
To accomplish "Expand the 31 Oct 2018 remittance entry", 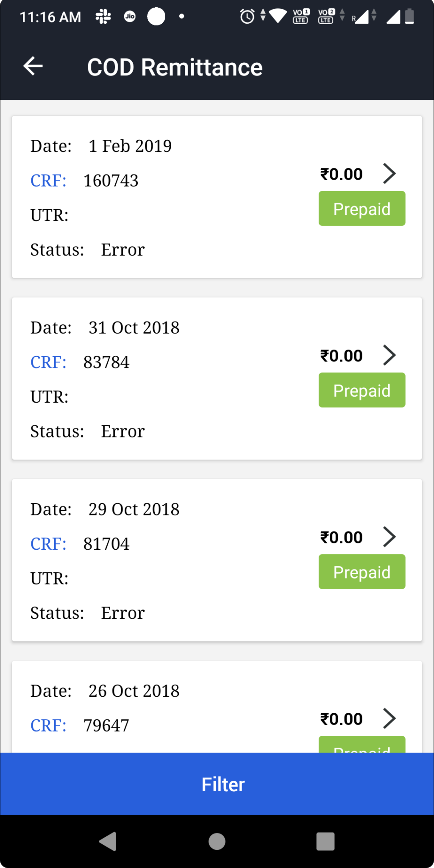I will (389, 355).
